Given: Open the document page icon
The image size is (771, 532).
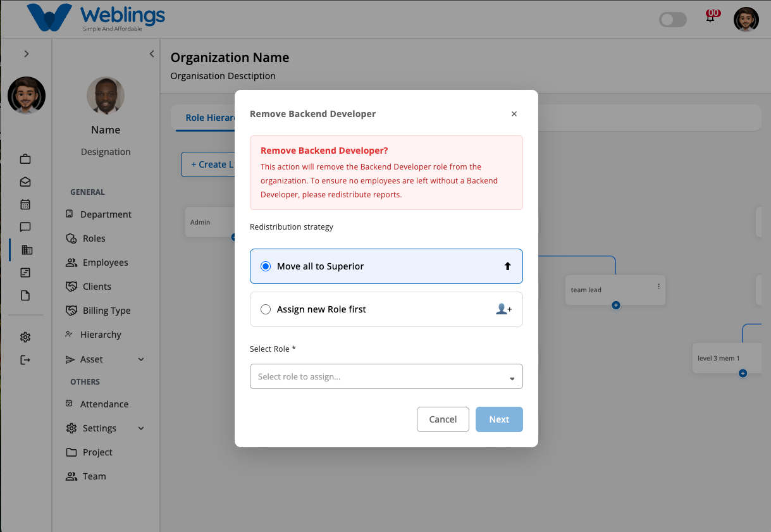Looking at the screenshot, I should click(x=25, y=295).
